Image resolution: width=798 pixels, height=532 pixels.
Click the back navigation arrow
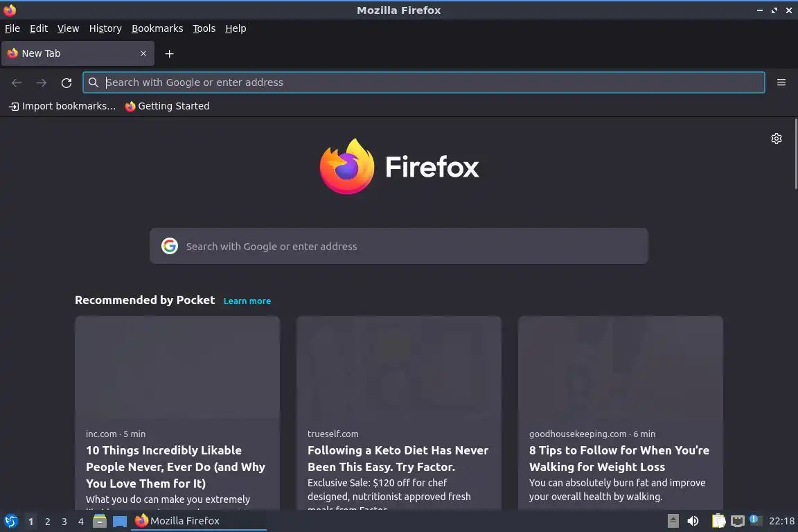coord(17,82)
